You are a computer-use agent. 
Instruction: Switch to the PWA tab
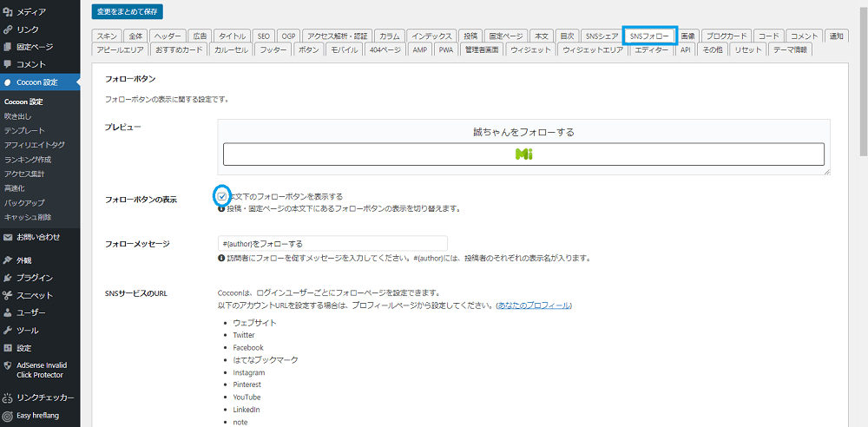(x=446, y=49)
